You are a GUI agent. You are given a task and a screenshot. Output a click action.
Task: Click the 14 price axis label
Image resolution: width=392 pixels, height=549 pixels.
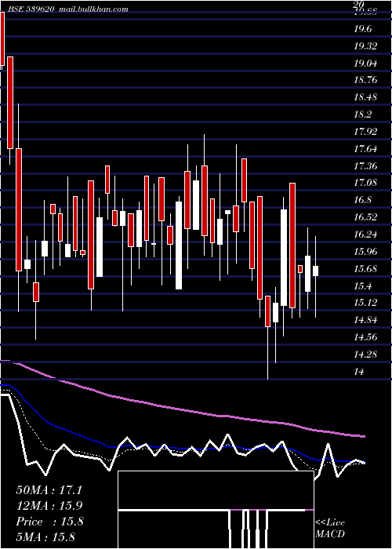coord(359,372)
